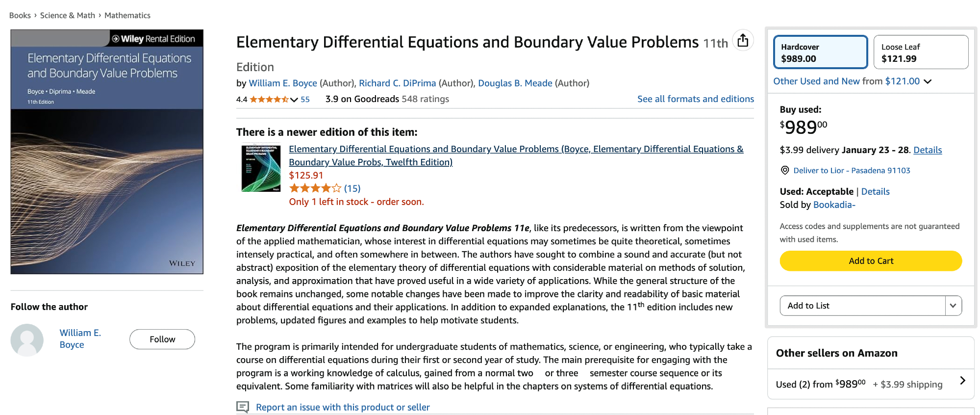980x415 pixels.
Task: Follow author William E. Boyce
Action: 162,339
